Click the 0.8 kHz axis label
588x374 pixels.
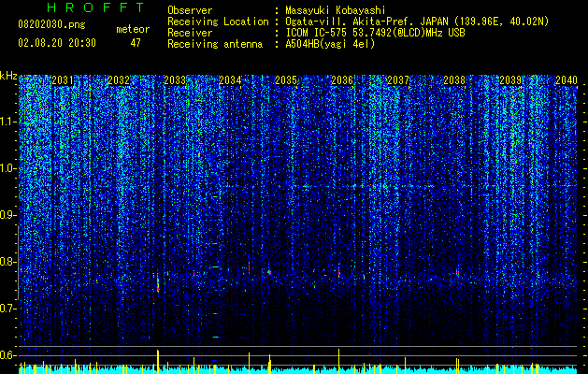(x=8, y=262)
